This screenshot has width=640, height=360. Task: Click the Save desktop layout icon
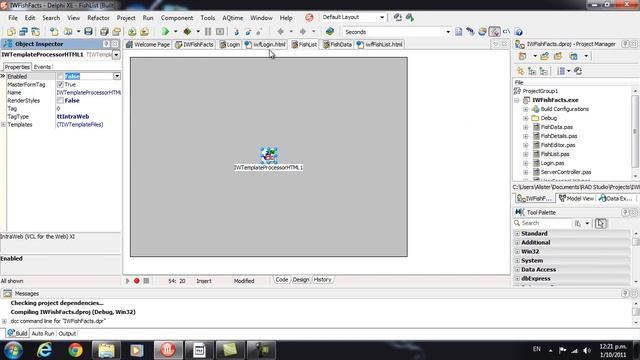point(398,17)
